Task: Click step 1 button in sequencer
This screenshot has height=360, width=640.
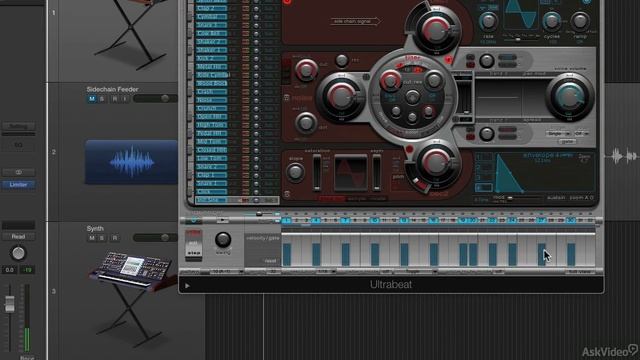Action: coord(287,220)
